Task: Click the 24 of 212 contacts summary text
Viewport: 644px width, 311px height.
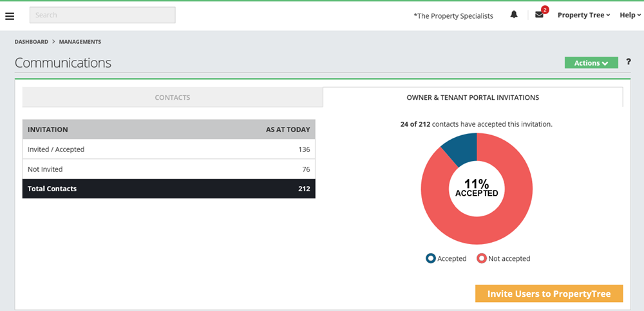Action: click(x=477, y=124)
